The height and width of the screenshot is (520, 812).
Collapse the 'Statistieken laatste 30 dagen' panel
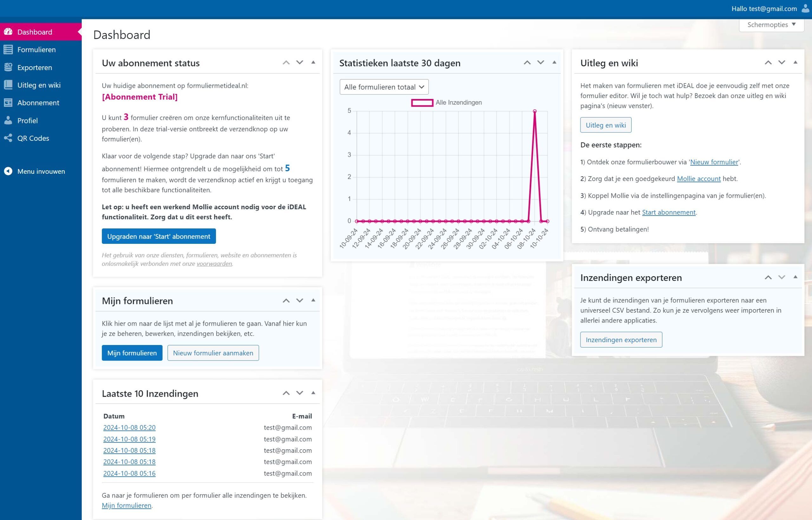(x=554, y=62)
